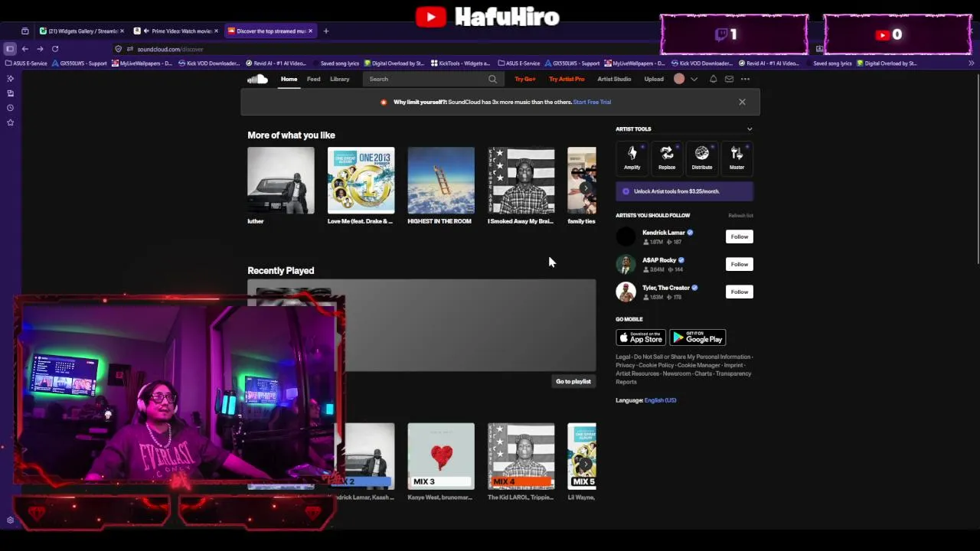Dismiss the 'Why limit yourself?' banner
This screenshot has height=551, width=980.
click(742, 102)
